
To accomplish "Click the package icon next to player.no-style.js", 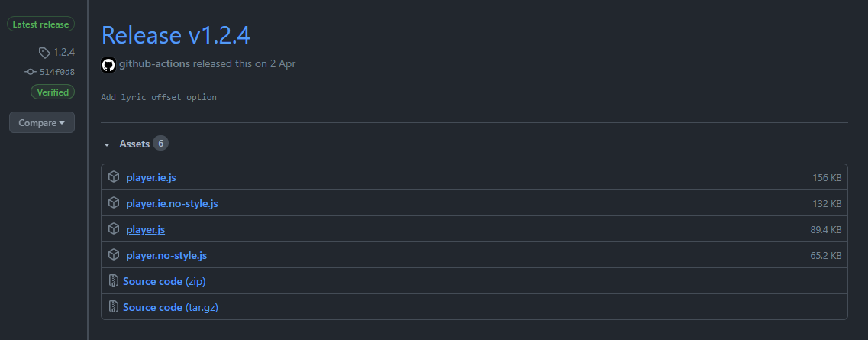I will [x=114, y=255].
